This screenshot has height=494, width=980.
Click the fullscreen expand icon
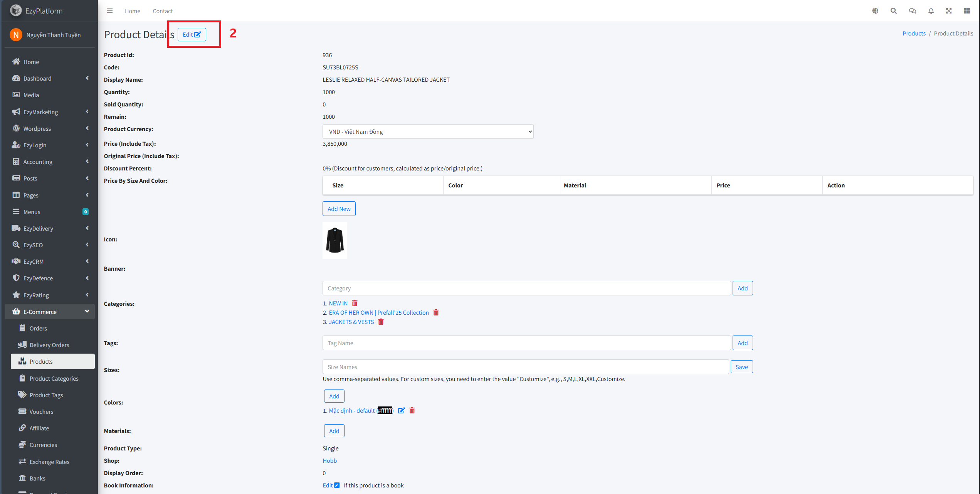click(948, 11)
